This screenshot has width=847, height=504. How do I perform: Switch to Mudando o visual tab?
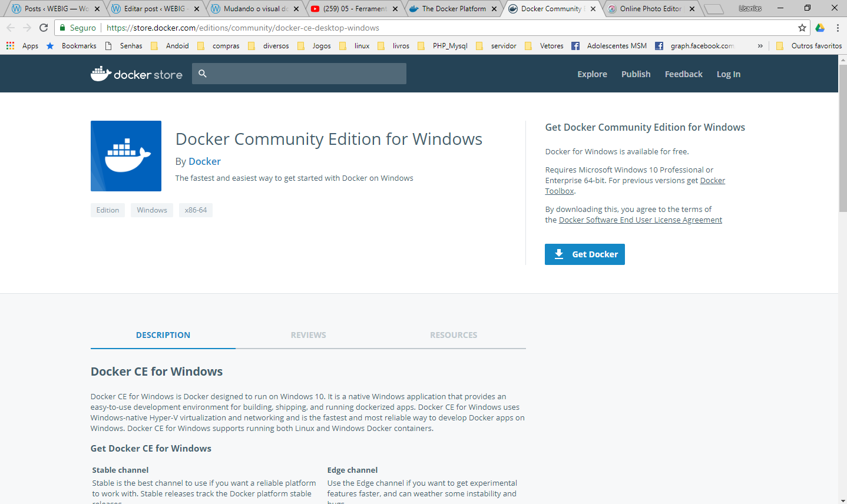(x=254, y=8)
